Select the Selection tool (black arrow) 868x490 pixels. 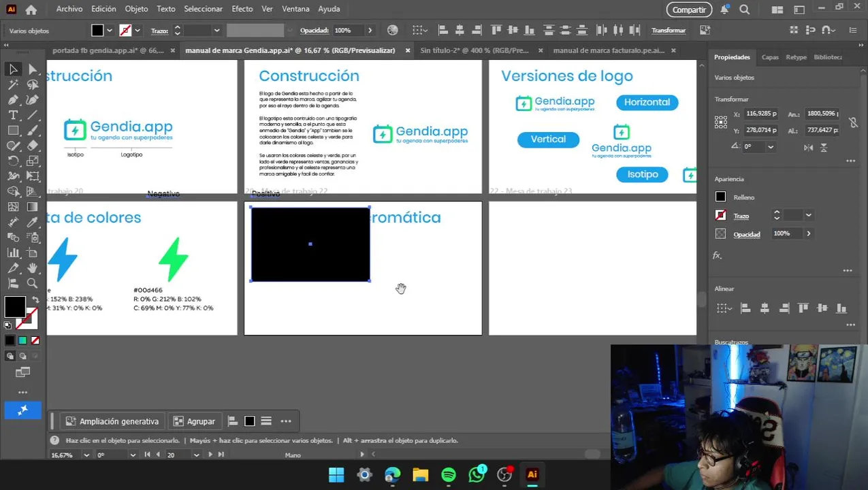(x=13, y=69)
